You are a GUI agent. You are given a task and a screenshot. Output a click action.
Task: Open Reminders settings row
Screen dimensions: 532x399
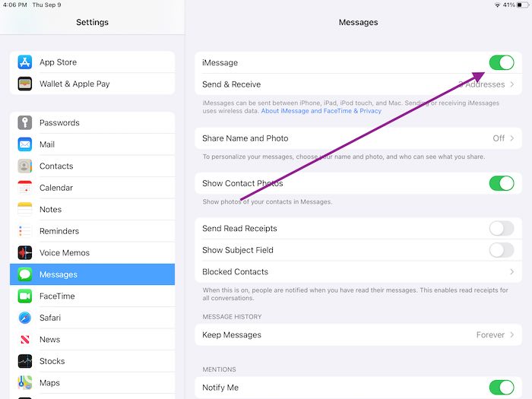pyautogui.click(x=92, y=231)
